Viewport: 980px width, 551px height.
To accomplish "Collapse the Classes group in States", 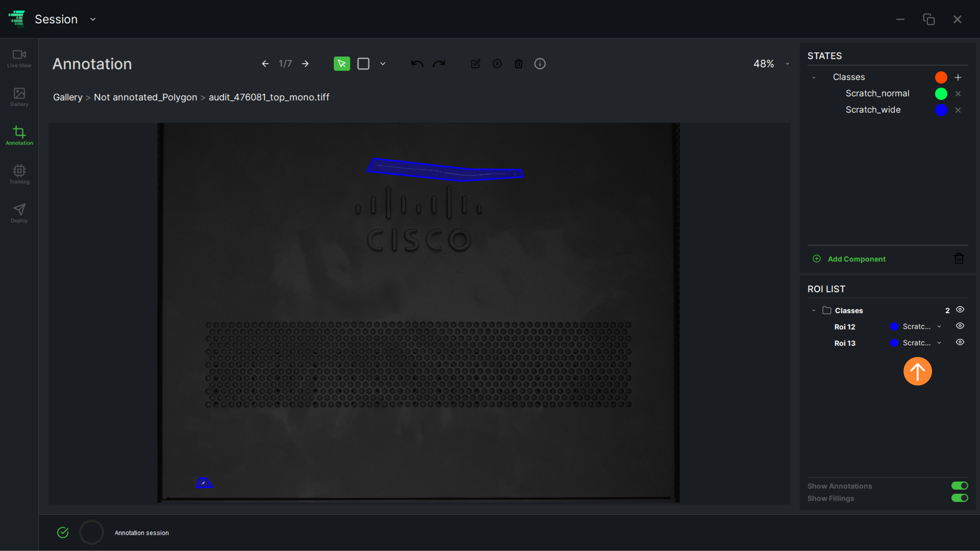I will pyautogui.click(x=814, y=77).
